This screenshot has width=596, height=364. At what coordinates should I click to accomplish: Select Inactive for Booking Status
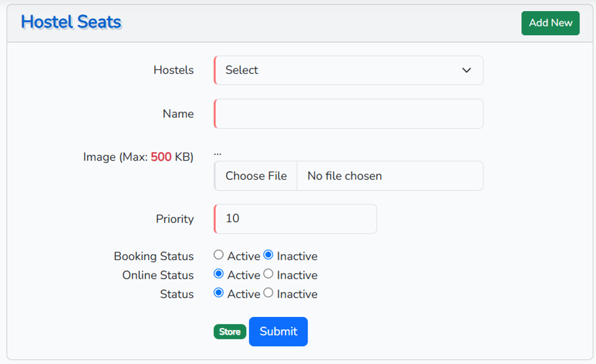[x=268, y=255]
